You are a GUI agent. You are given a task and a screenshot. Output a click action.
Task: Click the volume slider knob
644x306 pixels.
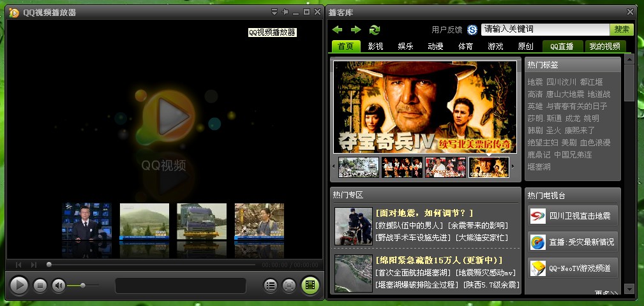82,285
